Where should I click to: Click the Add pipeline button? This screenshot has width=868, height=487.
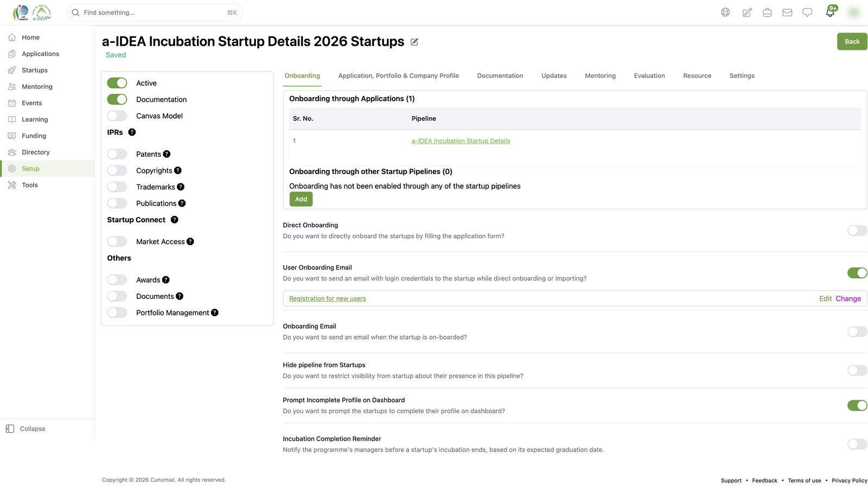[301, 199]
